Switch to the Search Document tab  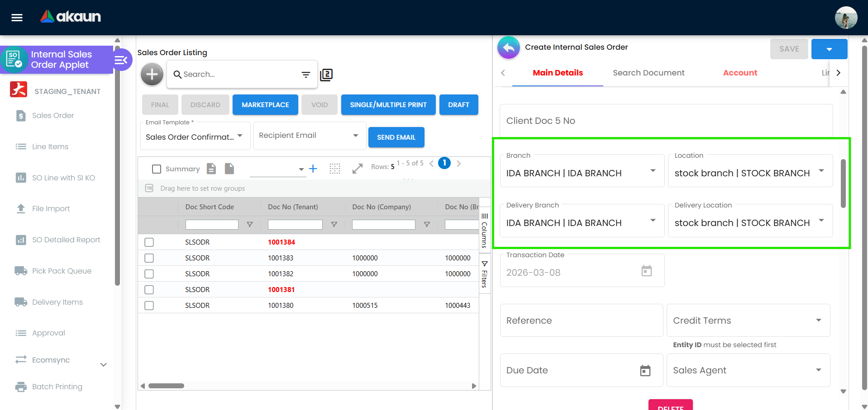pos(648,73)
